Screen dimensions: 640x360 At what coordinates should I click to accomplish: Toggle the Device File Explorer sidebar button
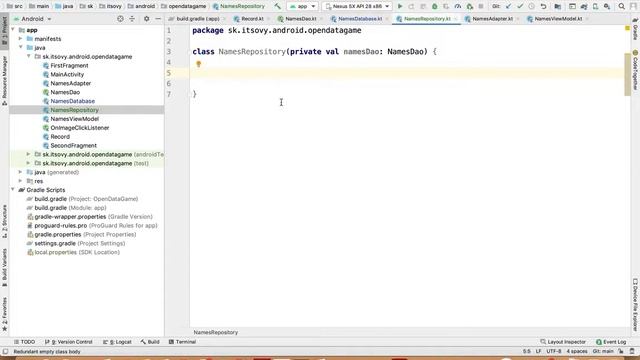pyautogui.click(x=635, y=304)
